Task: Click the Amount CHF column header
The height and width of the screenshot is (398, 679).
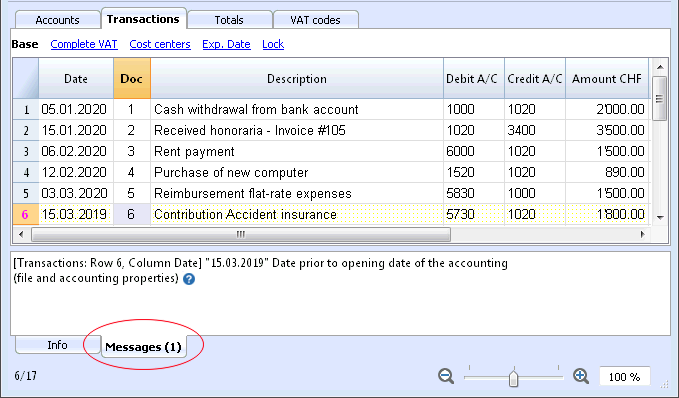Action: point(607,79)
